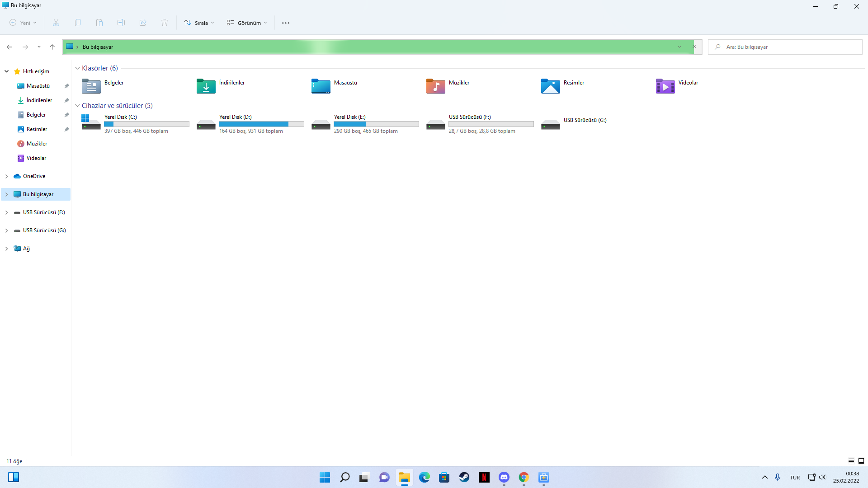
Task: Click the Paste clipboard icon
Action: click(x=99, y=23)
